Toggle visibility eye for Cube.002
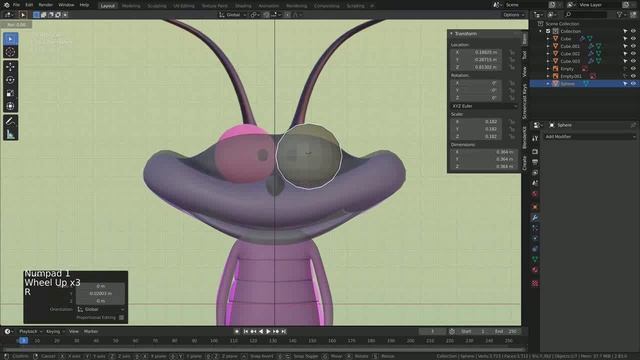Image resolution: width=640 pixels, height=360 pixels. pyautogui.click(x=633, y=53)
